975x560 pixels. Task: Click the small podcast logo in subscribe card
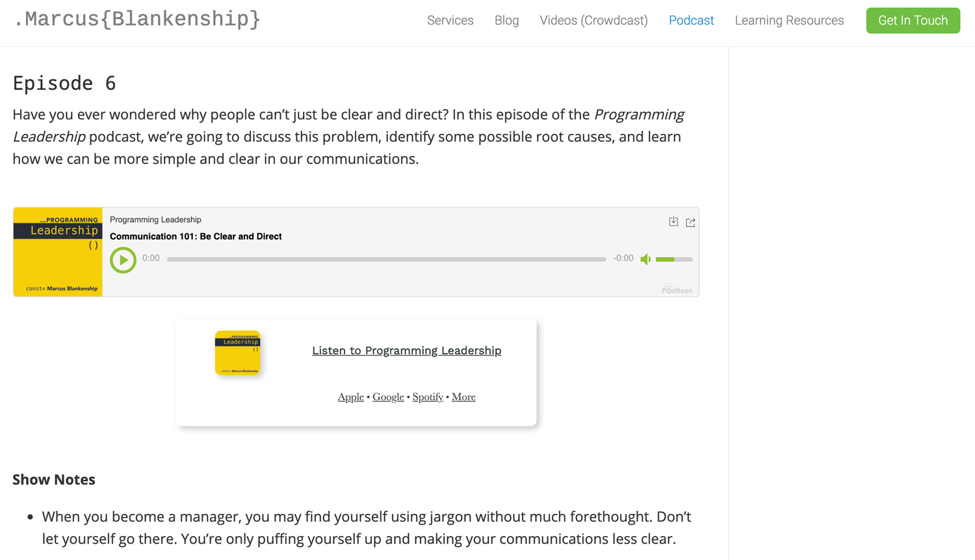coord(237,353)
